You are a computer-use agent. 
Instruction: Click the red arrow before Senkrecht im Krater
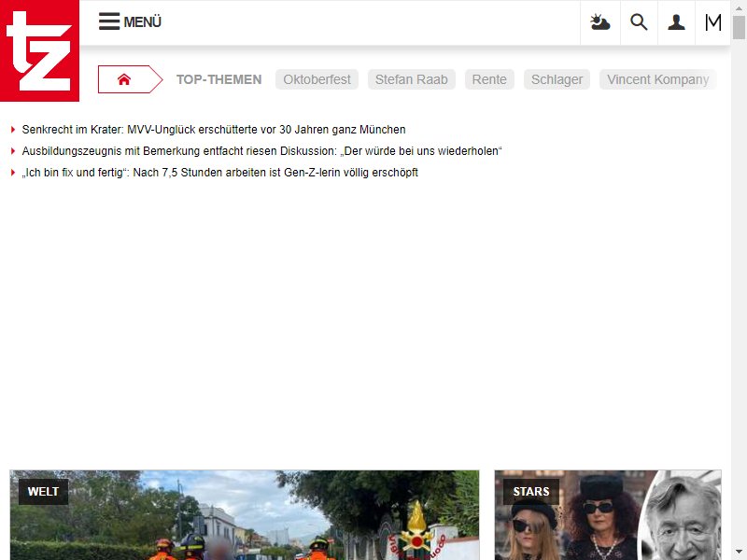[13, 130]
